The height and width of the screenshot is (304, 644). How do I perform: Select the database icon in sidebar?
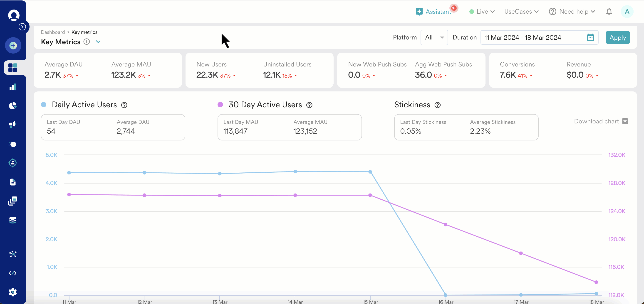[12, 220]
